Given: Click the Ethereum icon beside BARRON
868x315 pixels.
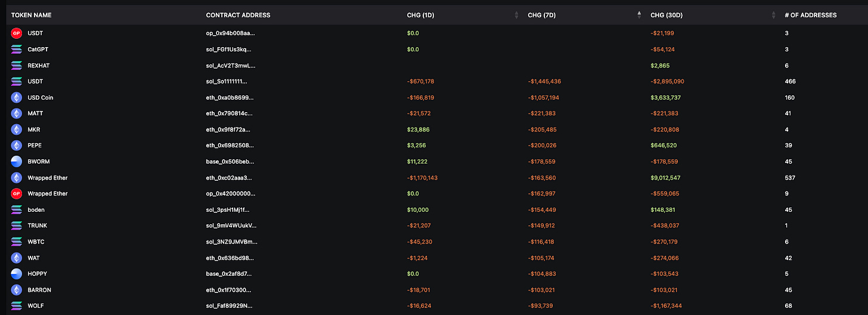Looking at the screenshot, I should pyautogui.click(x=16, y=290).
